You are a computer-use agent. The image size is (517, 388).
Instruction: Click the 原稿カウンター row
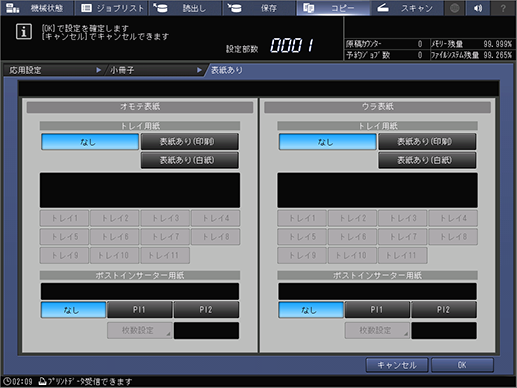(386, 44)
